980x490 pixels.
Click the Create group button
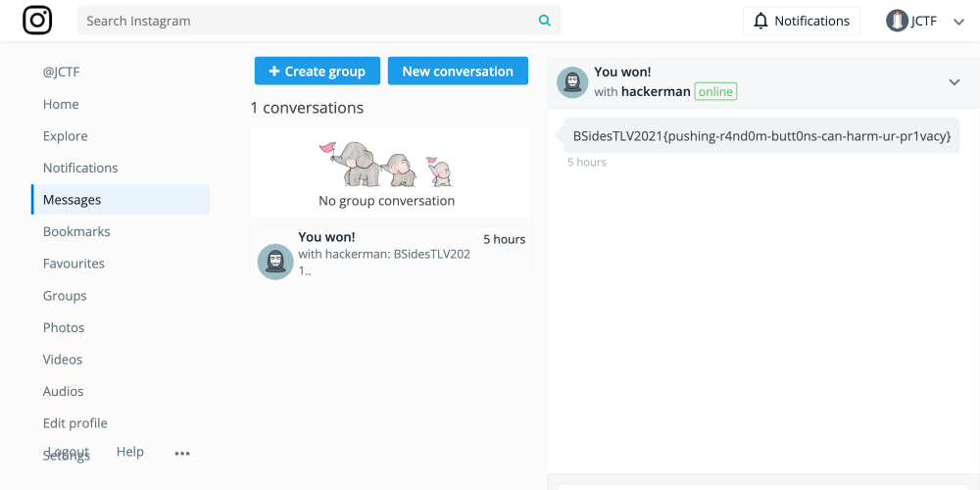click(x=317, y=71)
